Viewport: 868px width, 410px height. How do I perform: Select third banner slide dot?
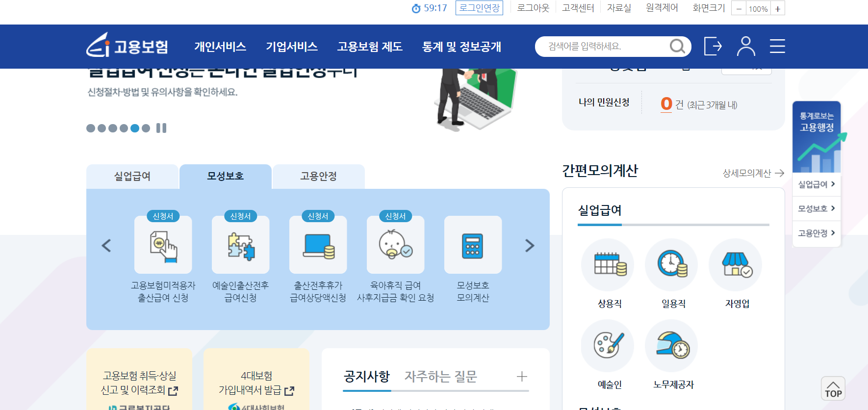pyautogui.click(x=113, y=128)
